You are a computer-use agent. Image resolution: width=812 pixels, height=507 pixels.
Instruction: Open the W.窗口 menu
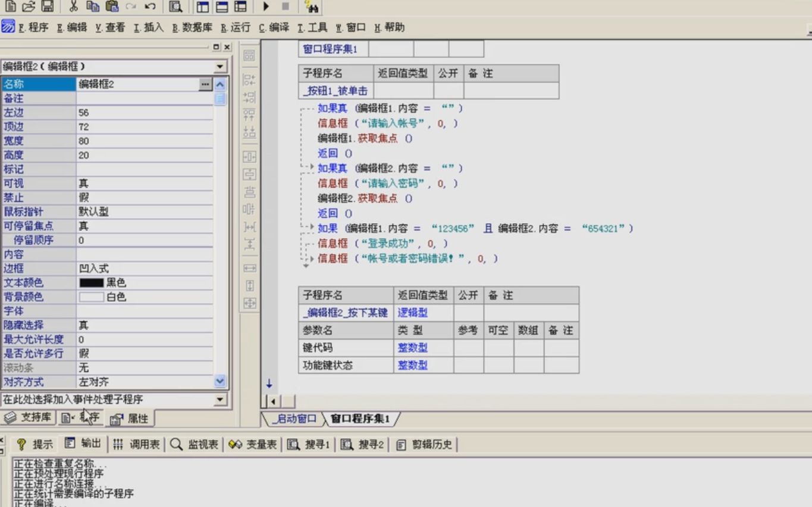point(351,27)
